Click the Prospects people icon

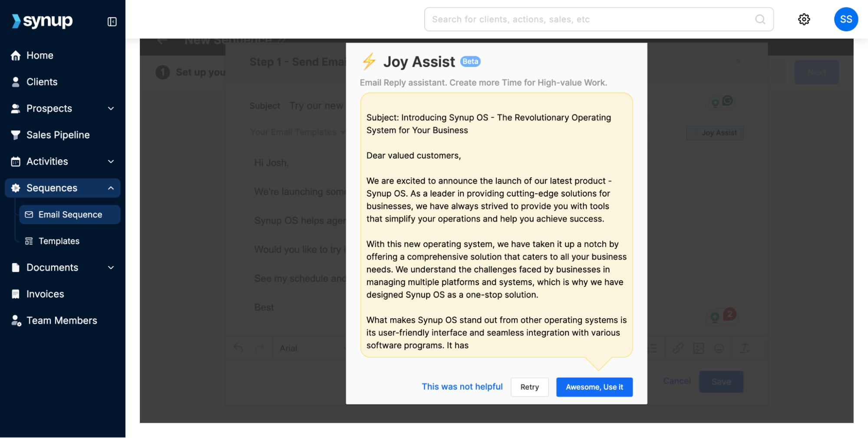(16, 109)
